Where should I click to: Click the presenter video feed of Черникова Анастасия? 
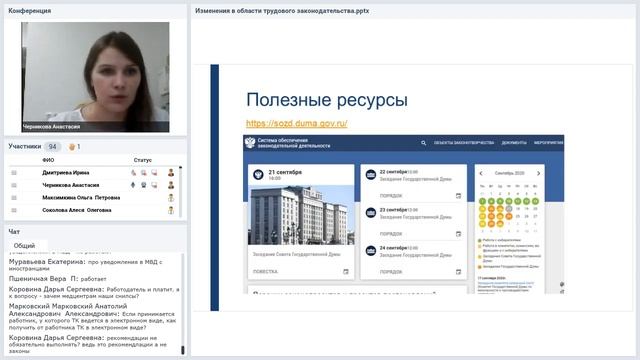click(95, 77)
